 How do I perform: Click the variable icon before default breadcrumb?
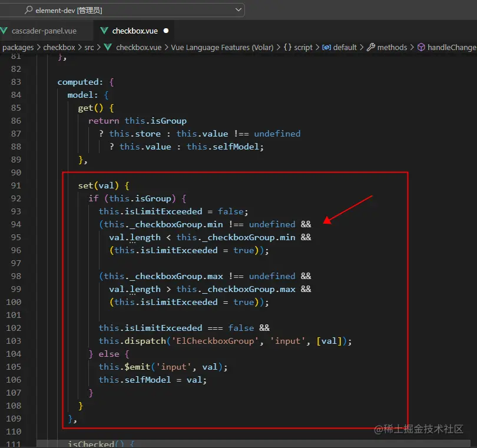coord(327,48)
